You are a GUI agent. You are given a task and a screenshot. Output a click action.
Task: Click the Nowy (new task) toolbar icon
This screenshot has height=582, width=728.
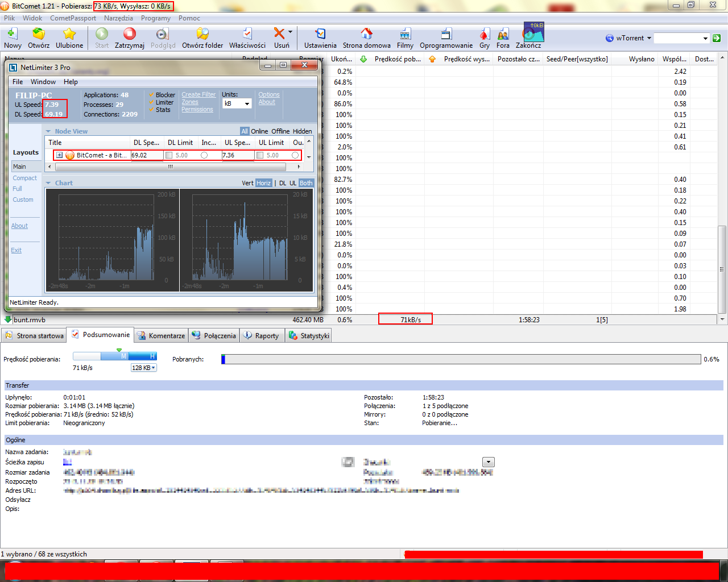coord(12,34)
